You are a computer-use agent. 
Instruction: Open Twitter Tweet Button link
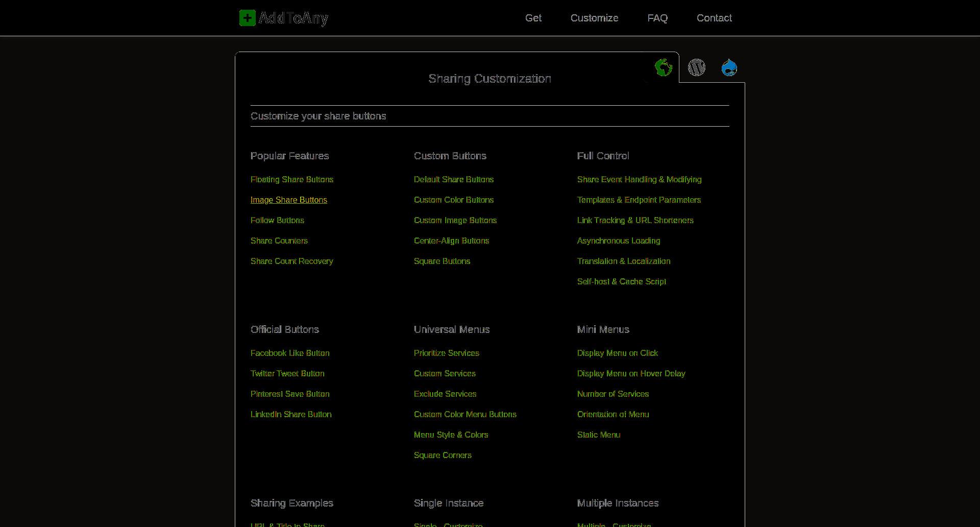coord(287,373)
